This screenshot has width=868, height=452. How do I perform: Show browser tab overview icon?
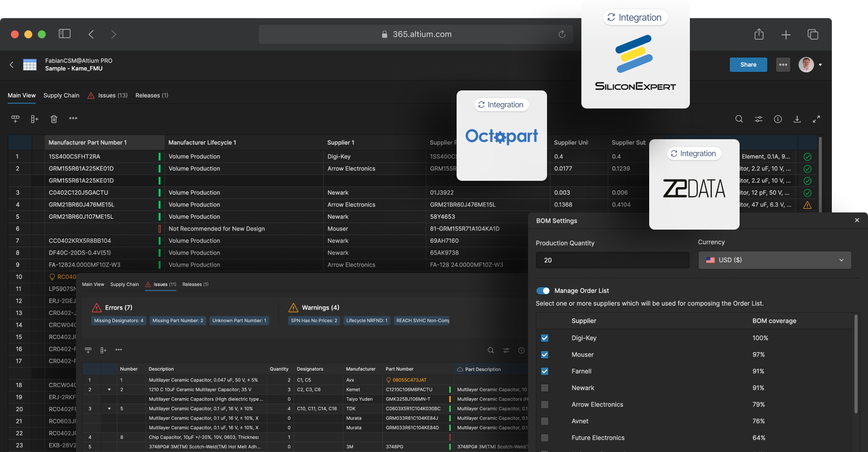click(x=813, y=34)
